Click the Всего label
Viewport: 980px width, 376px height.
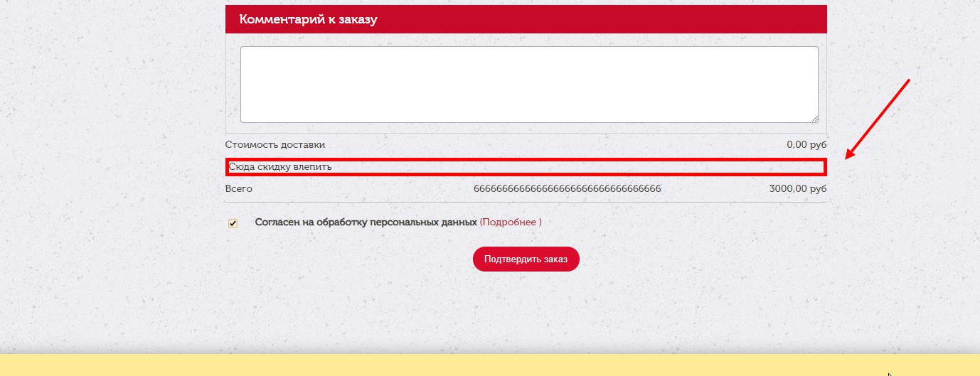click(x=239, y=189)
